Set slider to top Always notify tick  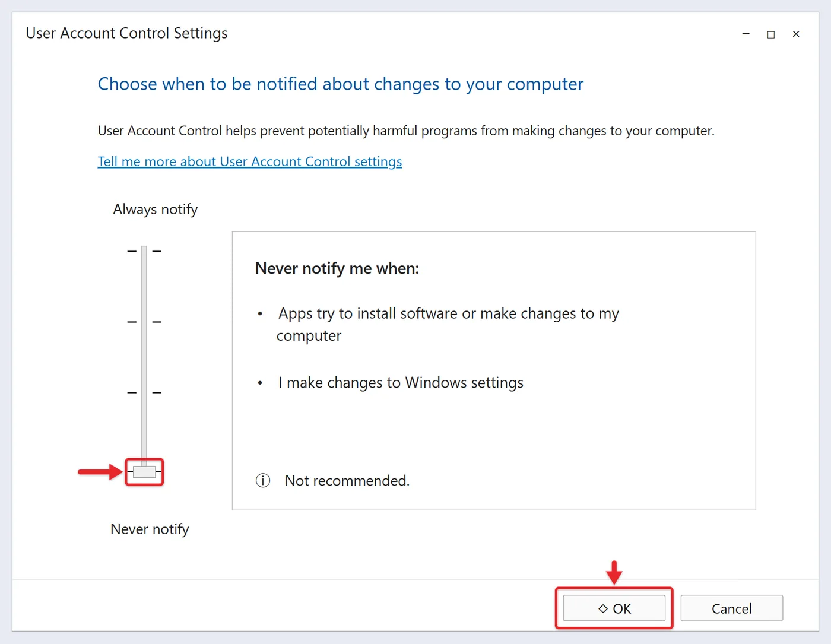(144, 251)
